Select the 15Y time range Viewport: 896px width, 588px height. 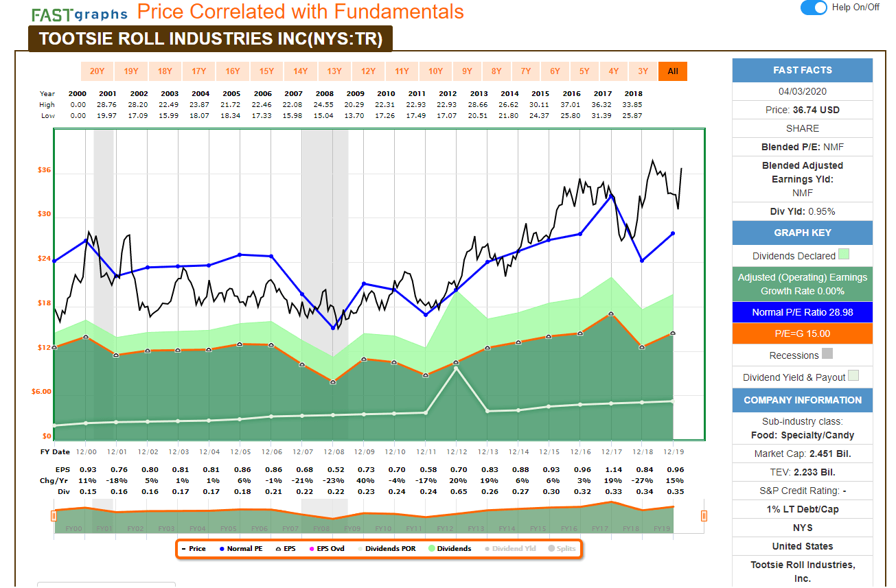pyautogui.click(x=266, y=71)
